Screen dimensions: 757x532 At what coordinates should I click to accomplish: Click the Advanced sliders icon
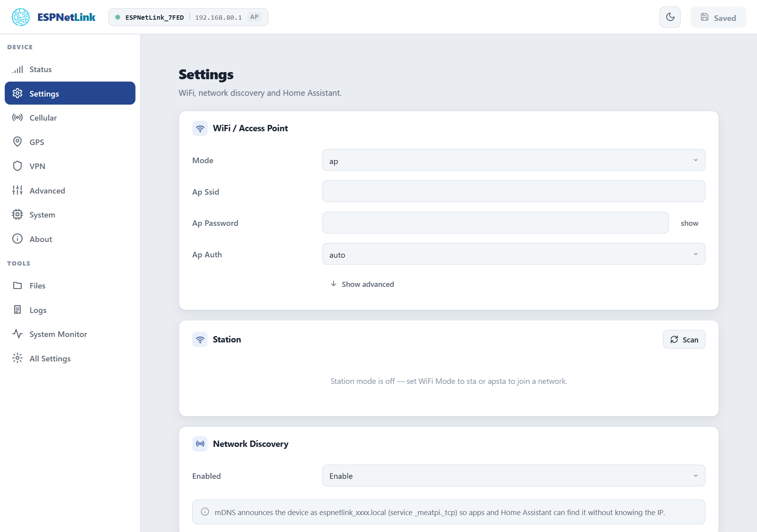coord(17,190)
